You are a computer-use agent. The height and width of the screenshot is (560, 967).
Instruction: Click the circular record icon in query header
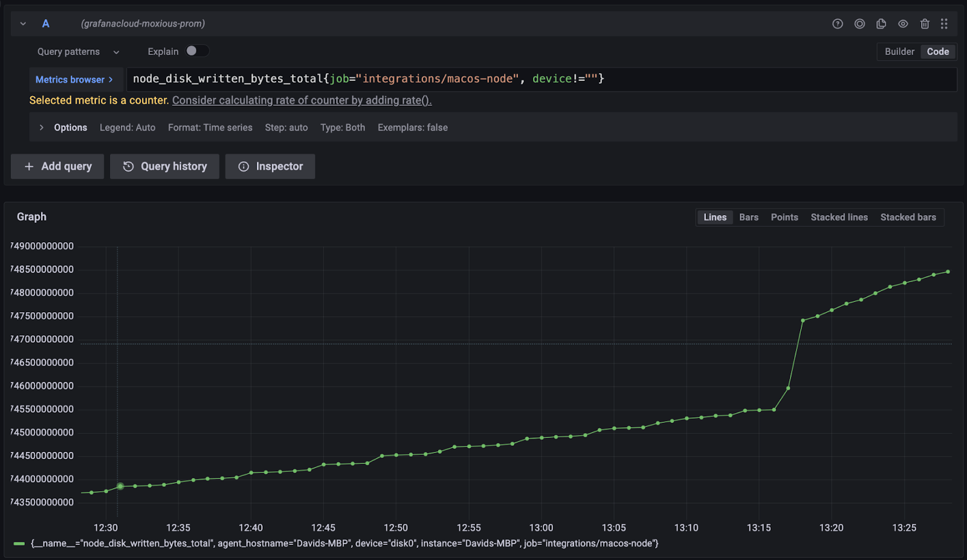pos(859,24)
